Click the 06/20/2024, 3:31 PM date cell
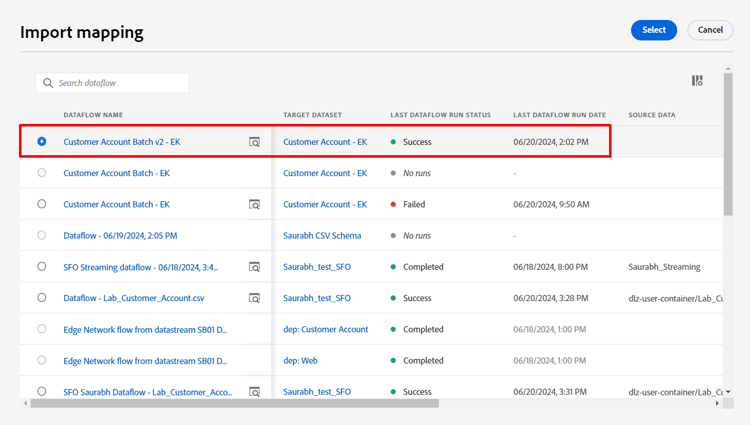Viewport: 750px width, 425px height. tap(550, 392)
